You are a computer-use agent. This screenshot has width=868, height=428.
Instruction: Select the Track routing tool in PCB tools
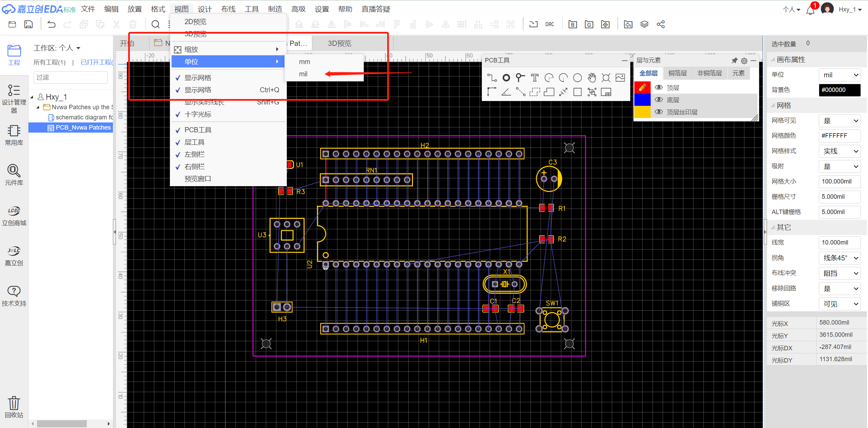click(492, 78)
